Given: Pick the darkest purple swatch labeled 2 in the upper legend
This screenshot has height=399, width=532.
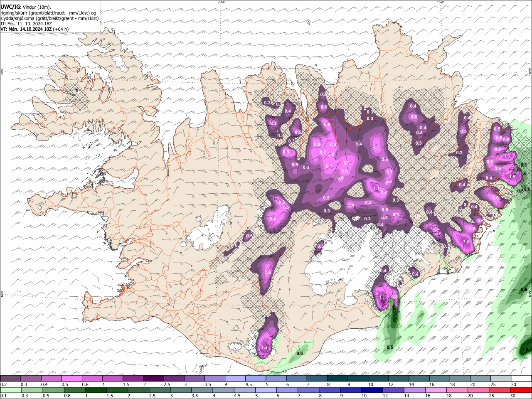Looking at the screenshot, I should coord(154,379).
